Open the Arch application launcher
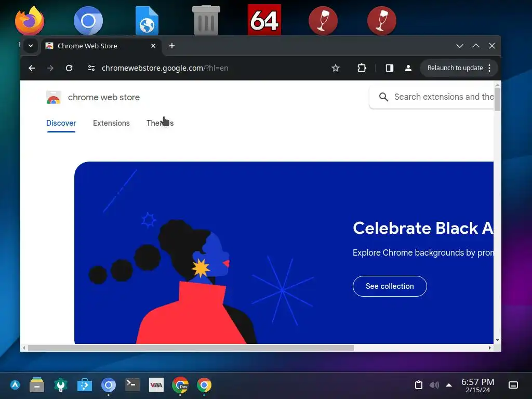 pos(15,385)
